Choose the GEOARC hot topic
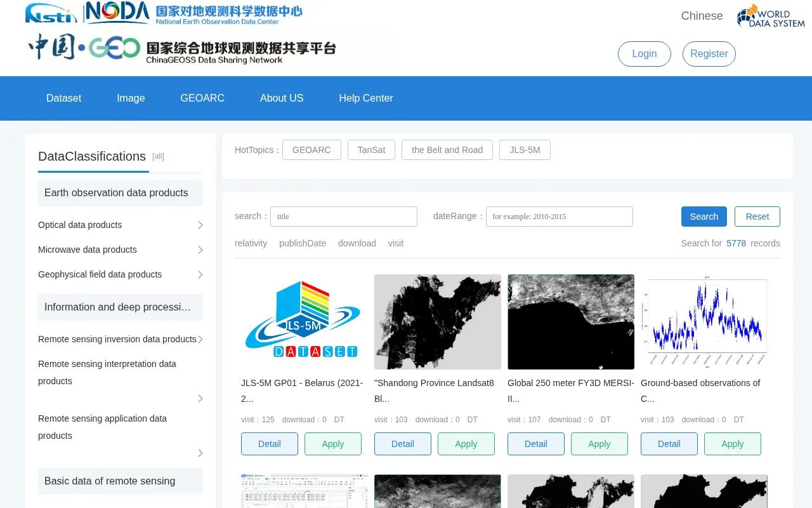The image size is (812, 508). (311, 150)
